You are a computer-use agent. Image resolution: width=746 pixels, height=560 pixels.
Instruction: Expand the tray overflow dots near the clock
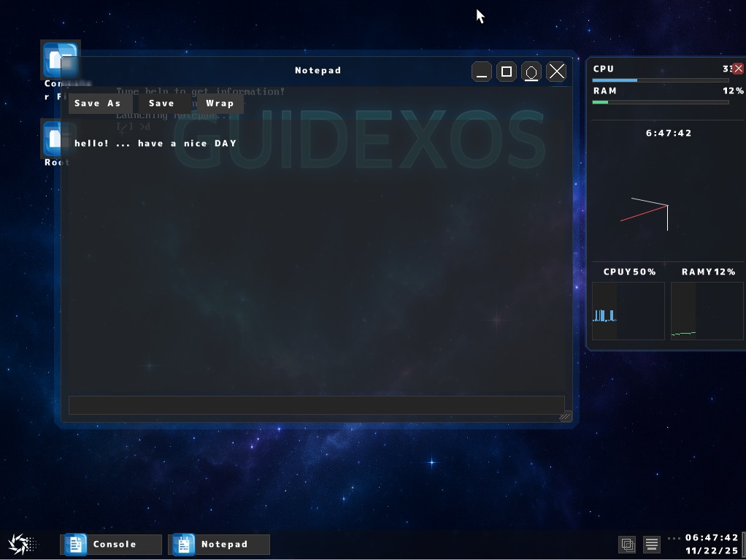click(675, 539)
